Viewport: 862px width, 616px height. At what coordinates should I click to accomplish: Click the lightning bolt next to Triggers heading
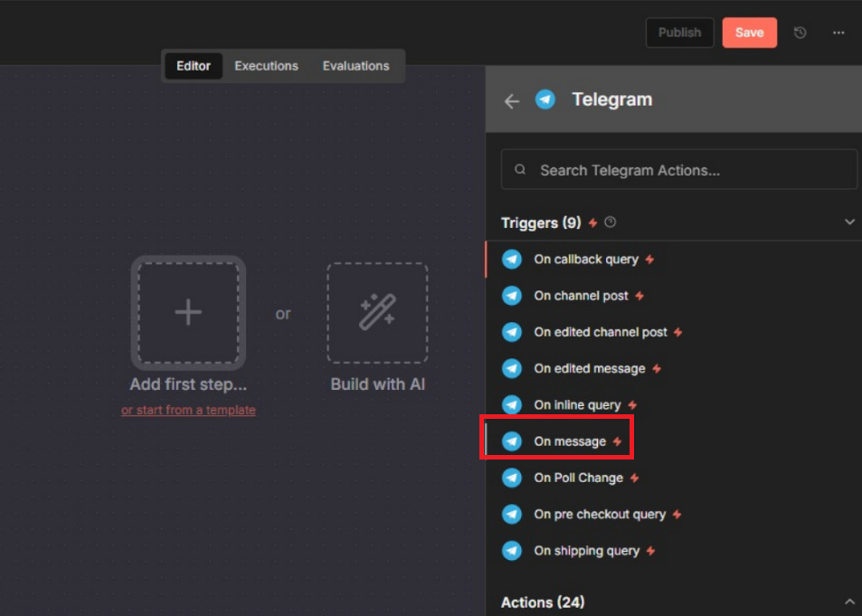[x=592, y=223]
